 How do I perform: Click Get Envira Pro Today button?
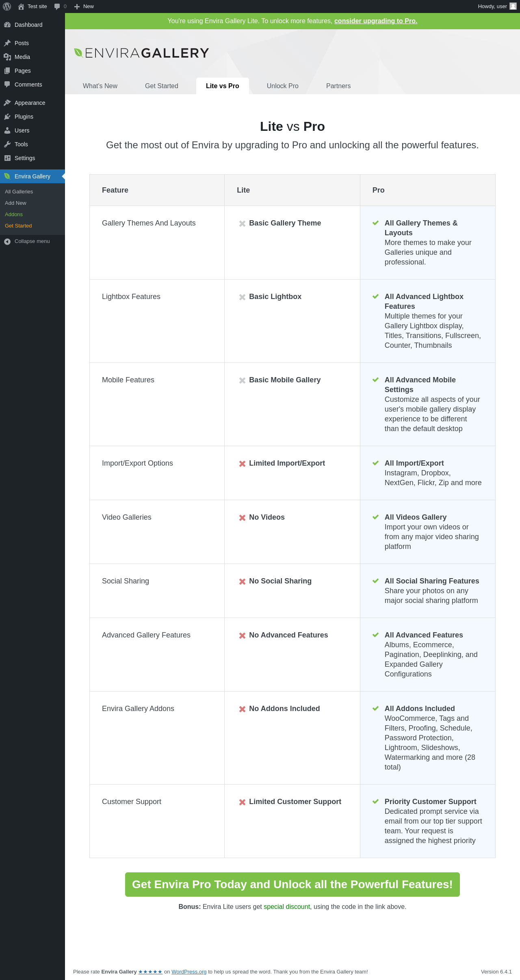coord(292,885)
